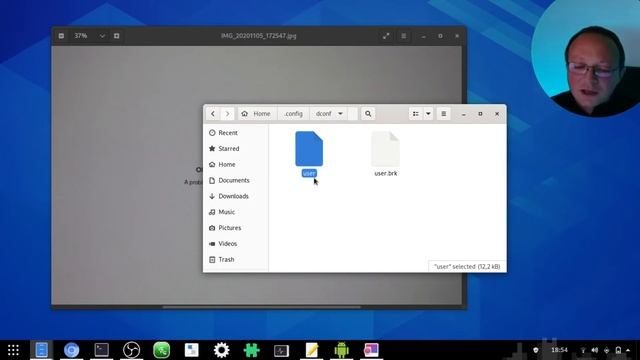640x360 pixels.
Task: Select the blue user file icon
Action: click(x=309, y=149)
